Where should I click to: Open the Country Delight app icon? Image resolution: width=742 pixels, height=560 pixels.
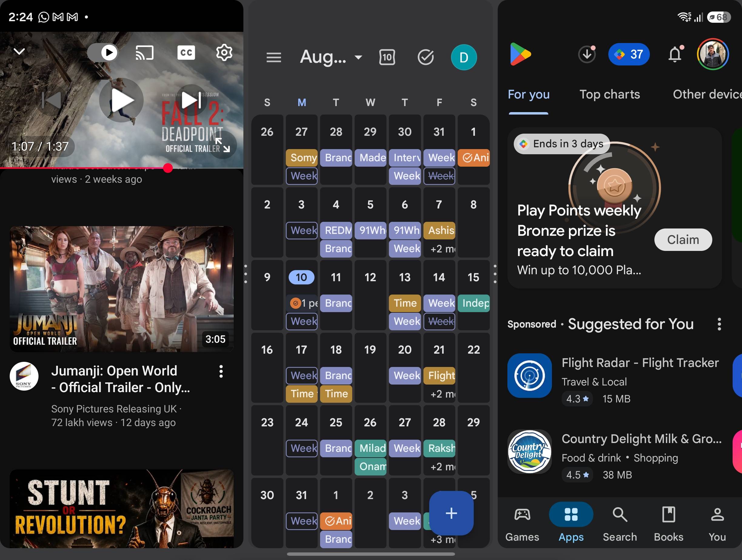[530, 452]
